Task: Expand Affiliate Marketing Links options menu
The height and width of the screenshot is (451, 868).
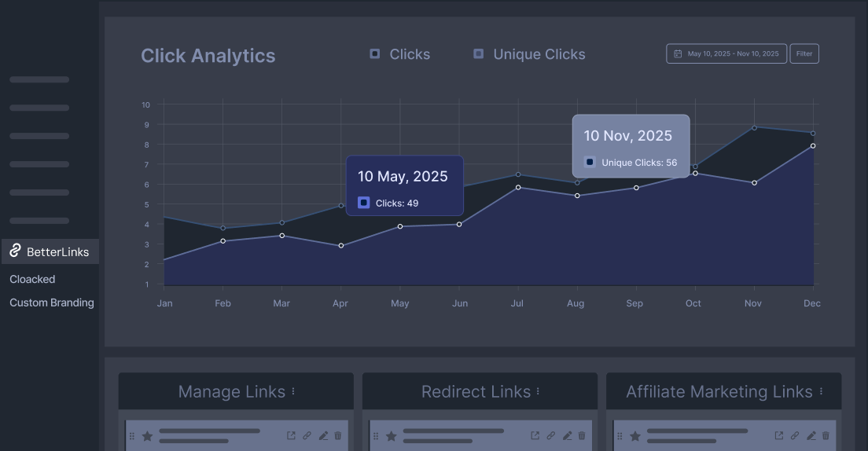Action: click(821, 391)
